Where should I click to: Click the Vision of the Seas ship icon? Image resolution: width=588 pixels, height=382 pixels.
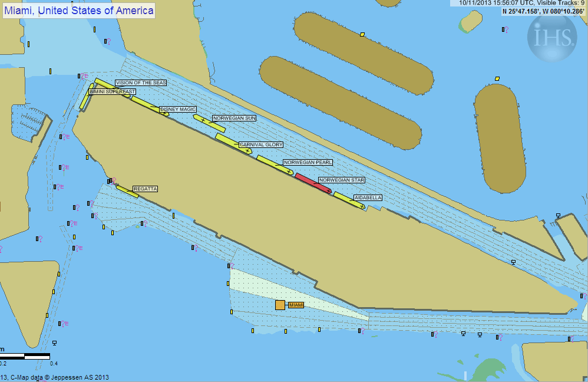coord(109,87)
